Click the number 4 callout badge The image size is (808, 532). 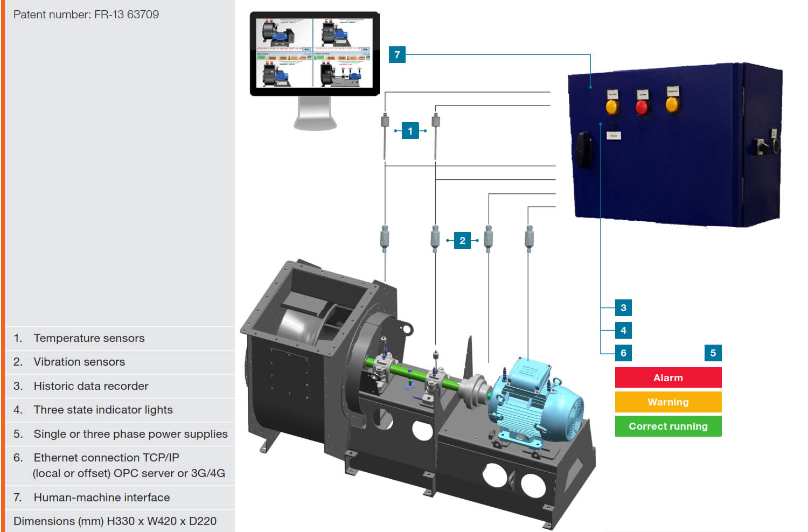(x=623, y=331)
